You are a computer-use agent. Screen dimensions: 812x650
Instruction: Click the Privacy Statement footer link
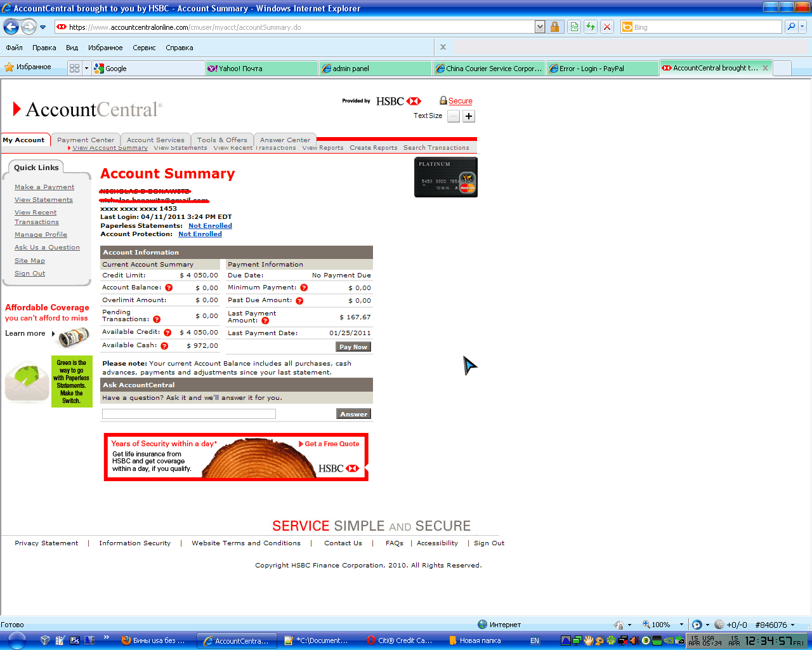tap(46, 543)
